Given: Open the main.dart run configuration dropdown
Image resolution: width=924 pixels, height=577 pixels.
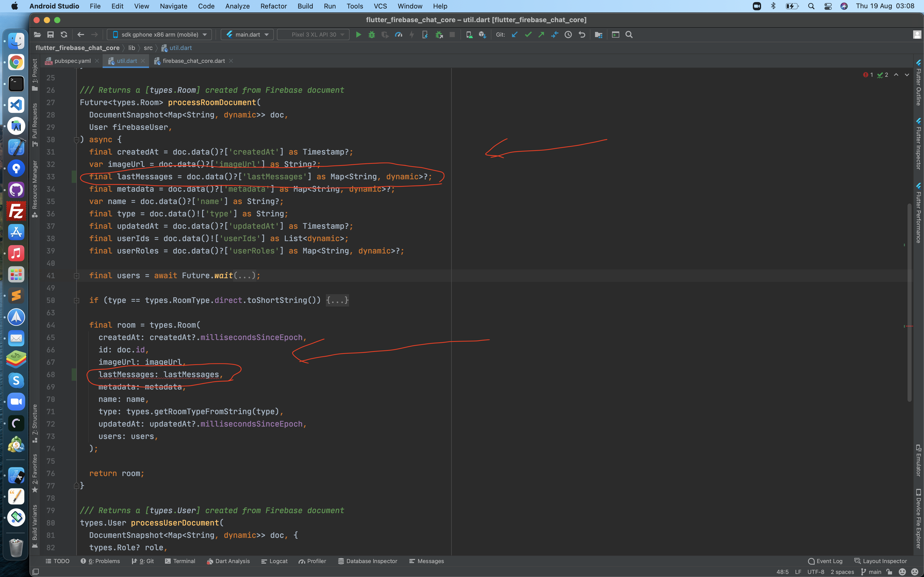Looking at the screenshot, I should click(247, 34).
